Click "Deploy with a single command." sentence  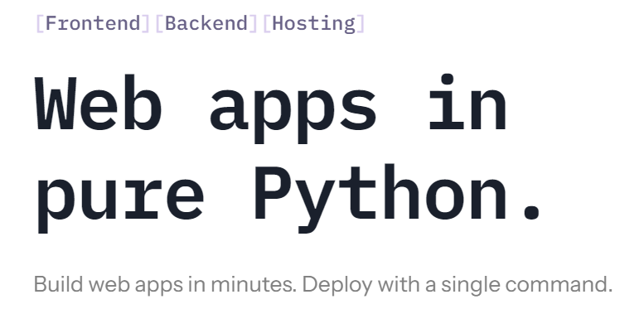click(458, 284)
